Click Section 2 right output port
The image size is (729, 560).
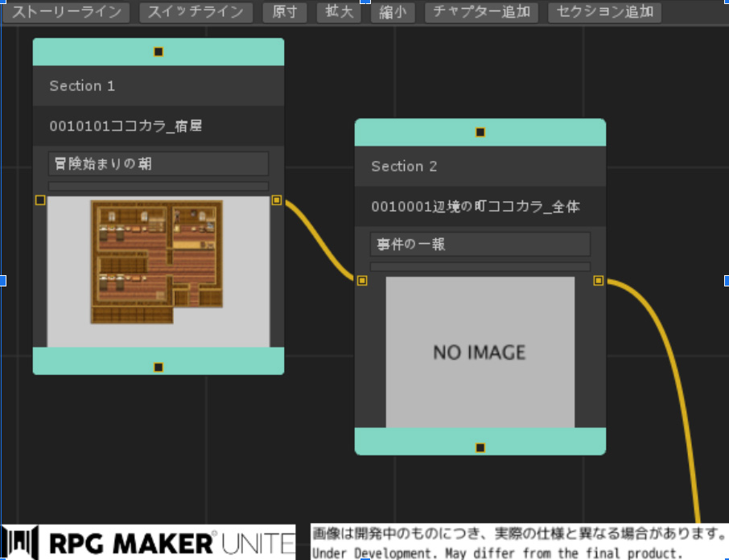point(599,280)
